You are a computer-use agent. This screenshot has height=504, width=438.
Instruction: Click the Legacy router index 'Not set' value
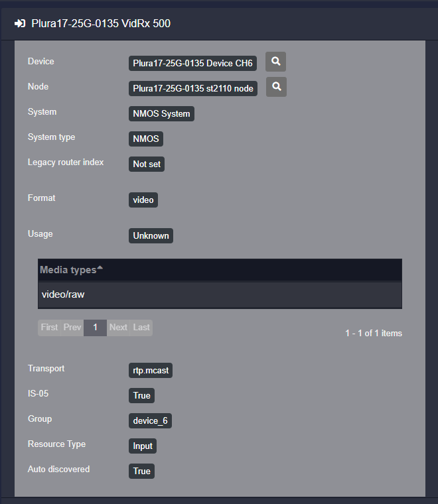(147, 164)
